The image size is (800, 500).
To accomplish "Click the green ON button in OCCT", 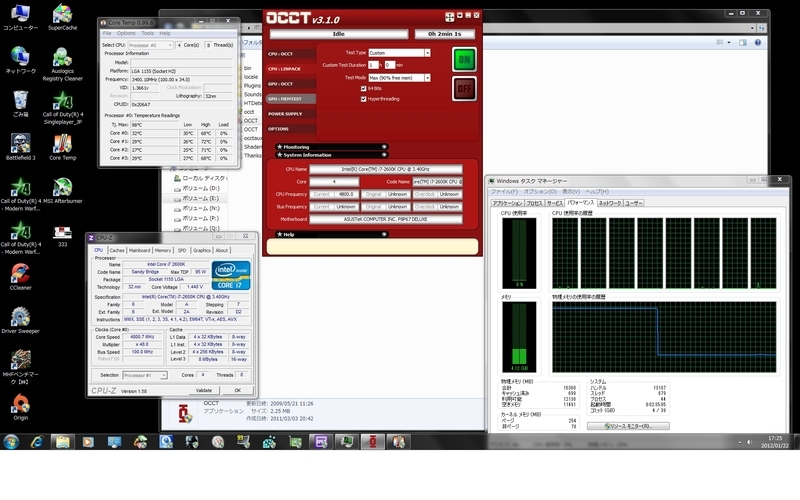I will [464, 59].
